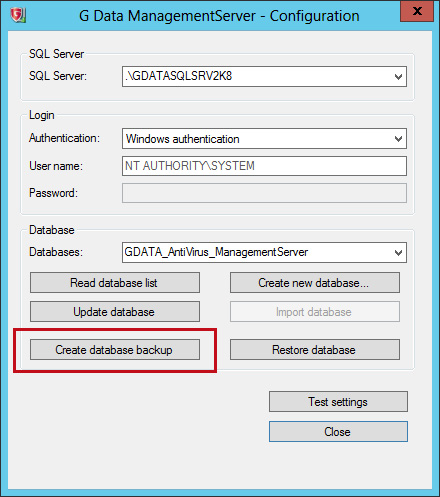Open the Authentication dropdown arrow
This screenshot has width=440, height=497.
tap(398, 139)
